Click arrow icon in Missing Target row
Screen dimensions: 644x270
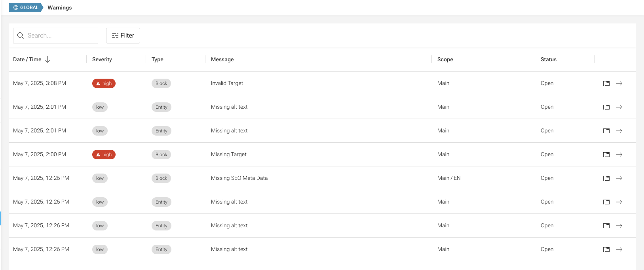[x=619, y=155]
